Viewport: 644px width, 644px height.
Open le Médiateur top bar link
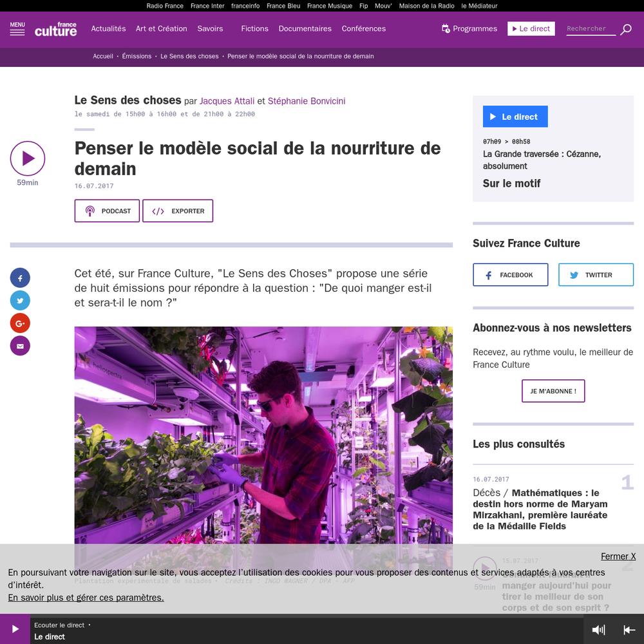point(479,6)
